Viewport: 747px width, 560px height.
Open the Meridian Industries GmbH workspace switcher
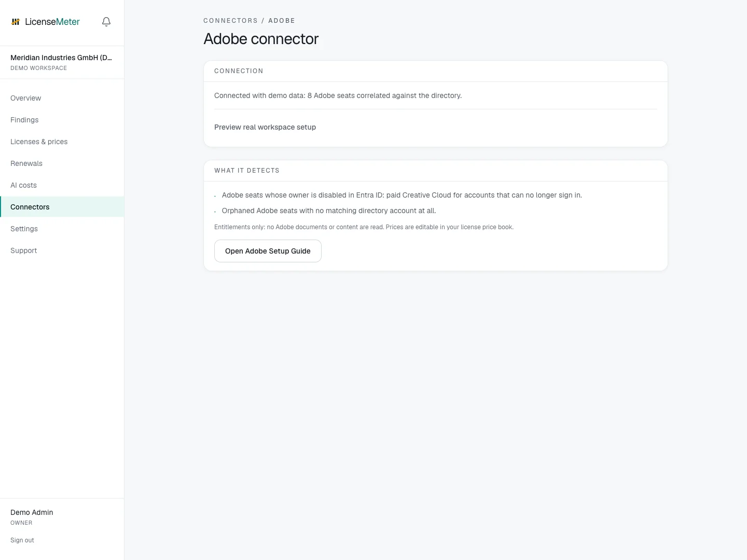pos(62,62)
